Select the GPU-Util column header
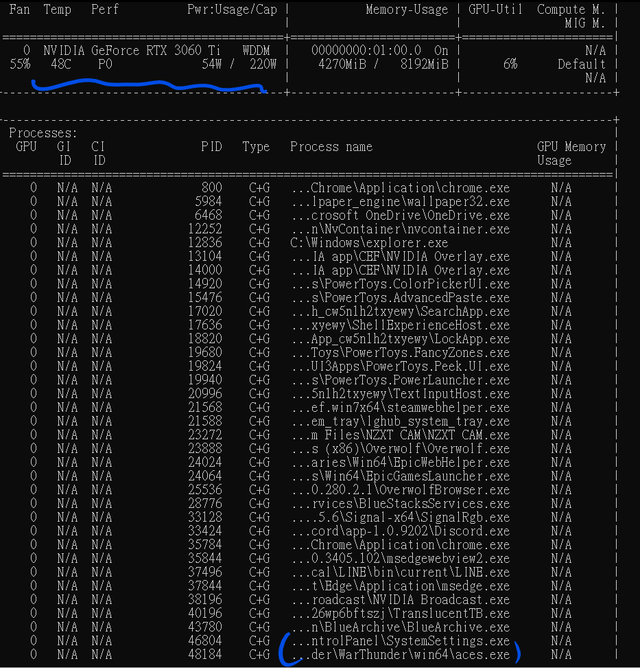Screen dimensions: 640x672 (496, 10)
